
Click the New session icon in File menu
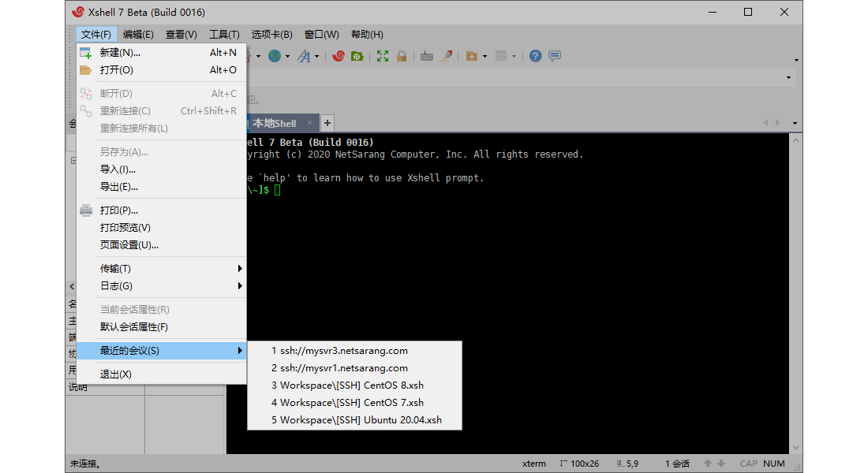tap(86, 53)
